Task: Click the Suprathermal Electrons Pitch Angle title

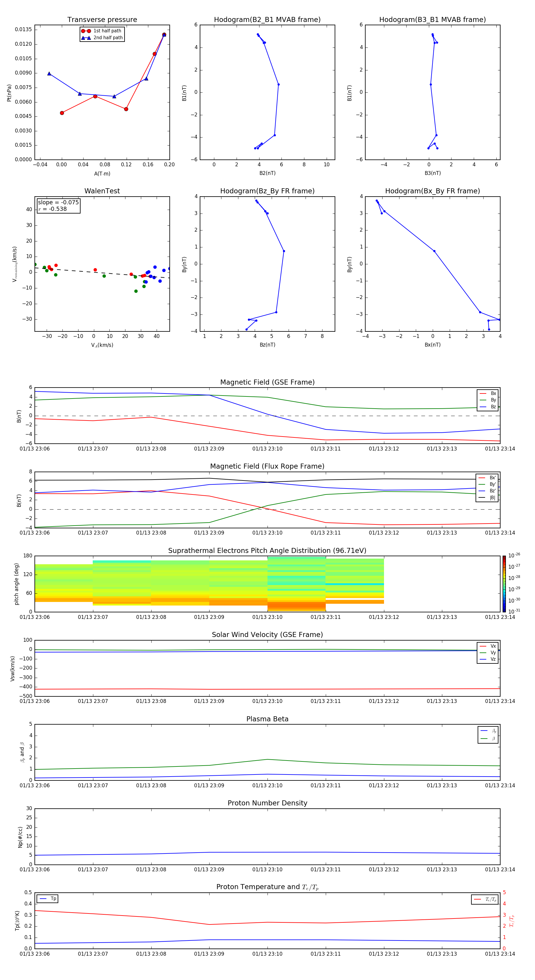Action: coord(267,551)
